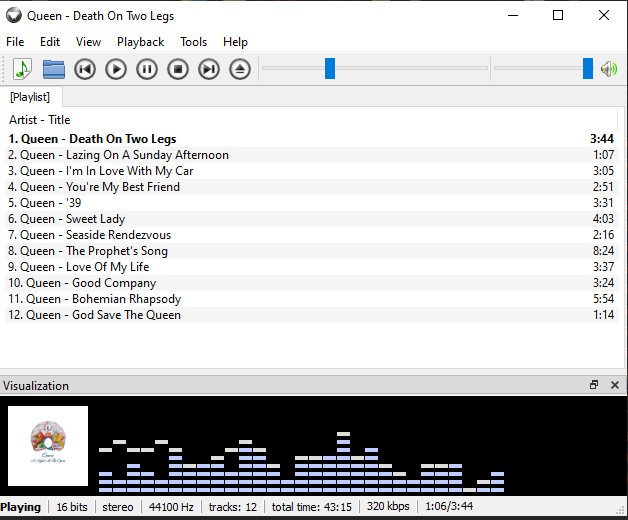
Task: Stop playback with the stop button
Action: tap(178, 69)
